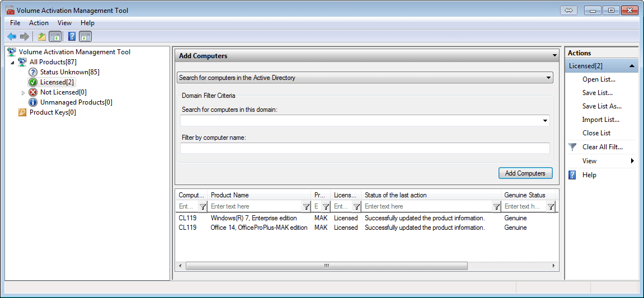
Task: Open the domain selection dropdown arrow
Action: tap(545, 121)
